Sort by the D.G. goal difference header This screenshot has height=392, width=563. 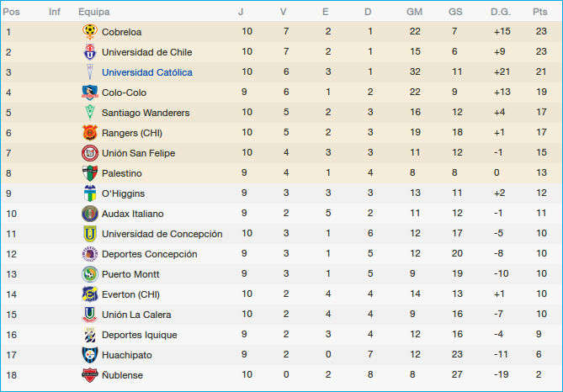coord(502,12)
